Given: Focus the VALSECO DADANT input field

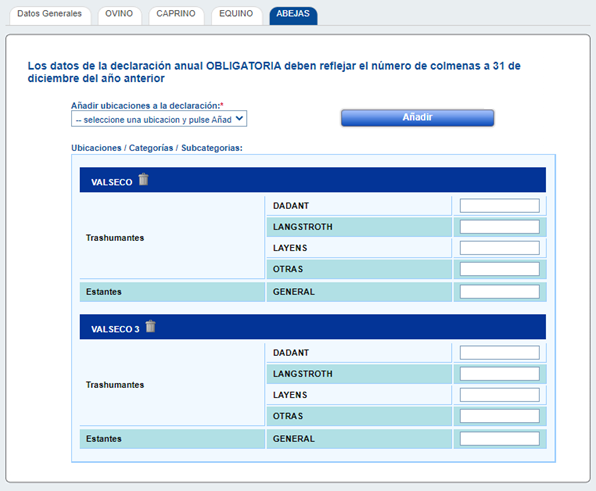Looking at the screenshot, I should [x=499, y=206].
